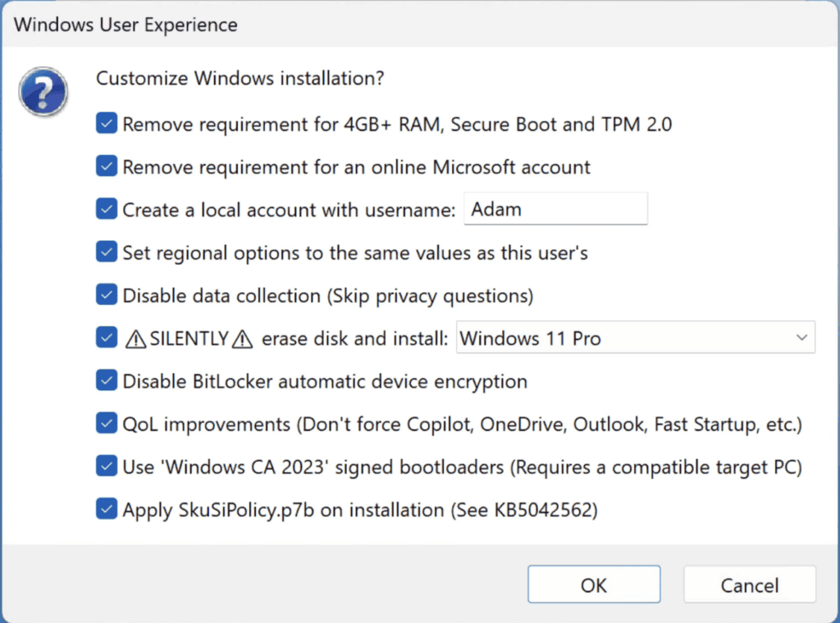Click warning triangle before SILENTLY text
The width and height of the screenshot is (840, 623).
[x=135, y=339]
